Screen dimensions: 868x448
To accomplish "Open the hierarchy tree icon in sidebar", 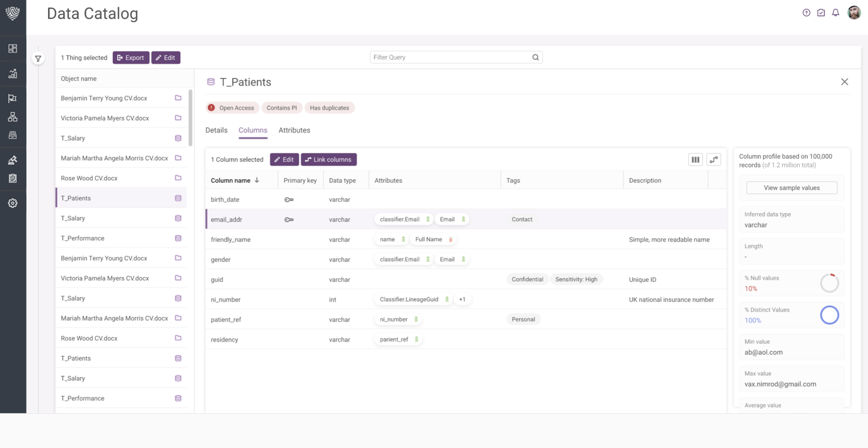I will [x=12, y=117].
